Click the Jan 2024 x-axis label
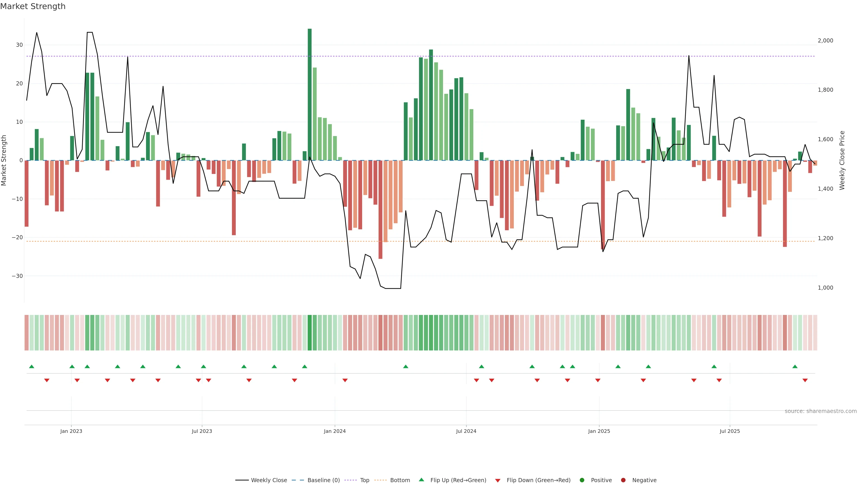The image size is (868, 488). (335, 431)
